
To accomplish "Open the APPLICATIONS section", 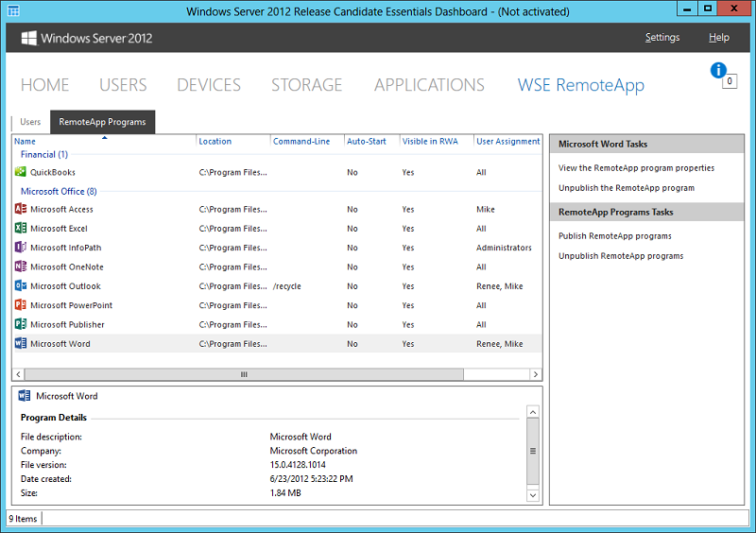I will click(429, 85).
